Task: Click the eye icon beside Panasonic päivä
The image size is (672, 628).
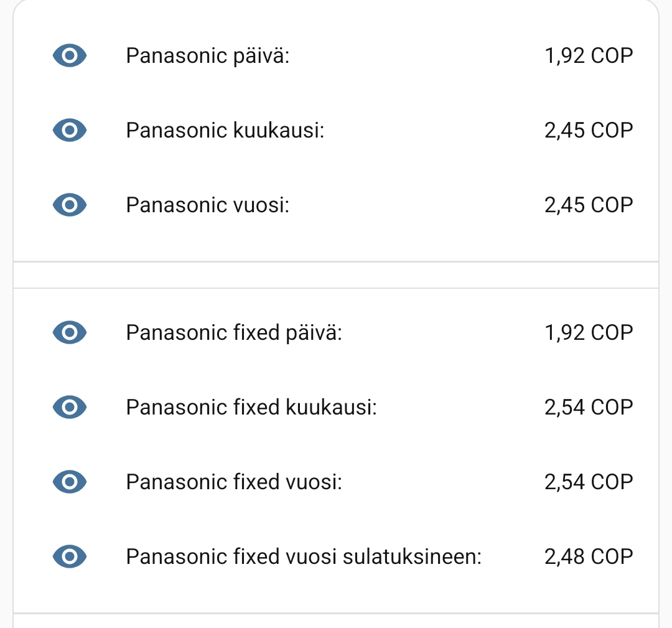Action: click(x=70, y=56)
